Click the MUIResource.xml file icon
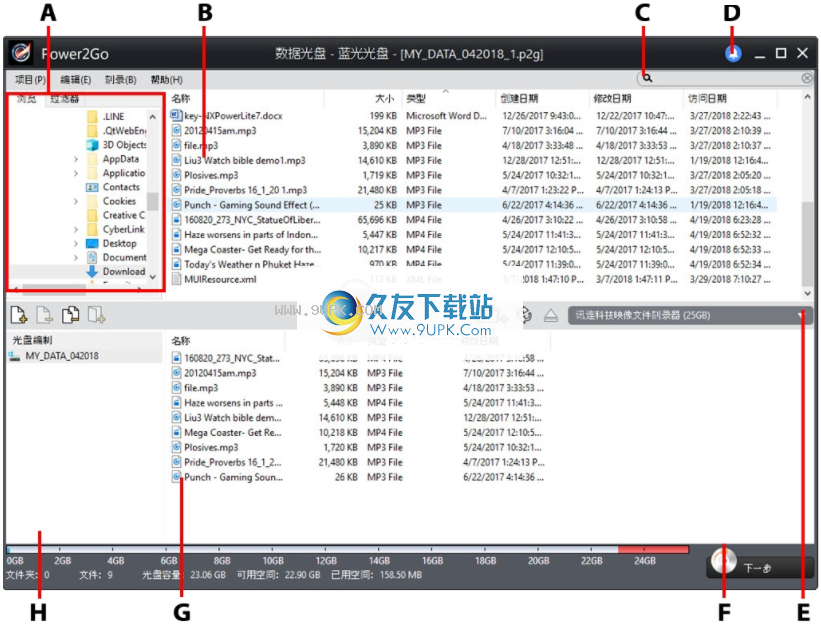The image size is (821, 626). [x=176, y=279]
